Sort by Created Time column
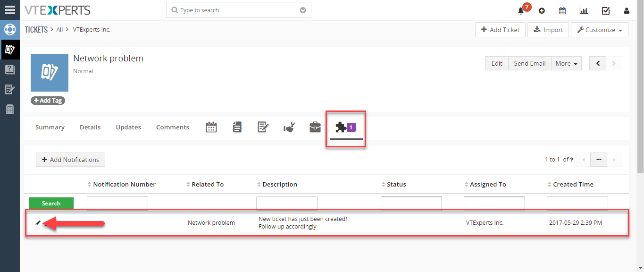 click(x=570, y=184)
